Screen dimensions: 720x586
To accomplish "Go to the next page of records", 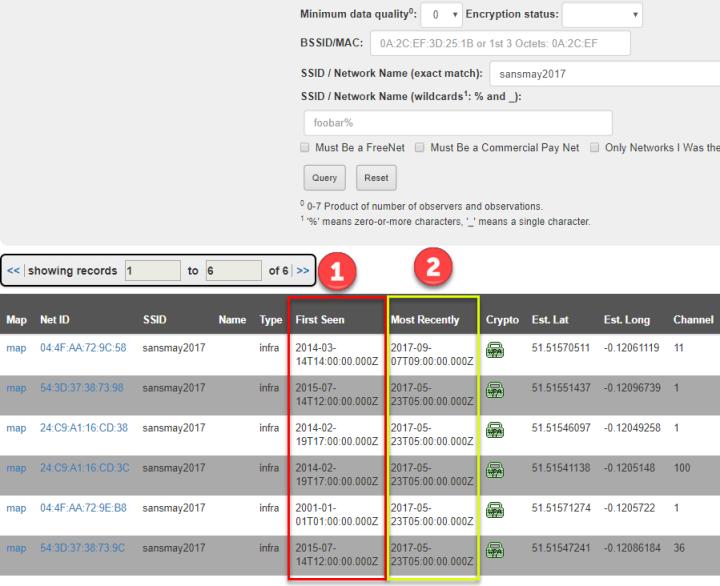I will pyautogui.click(x=303, y=271).
